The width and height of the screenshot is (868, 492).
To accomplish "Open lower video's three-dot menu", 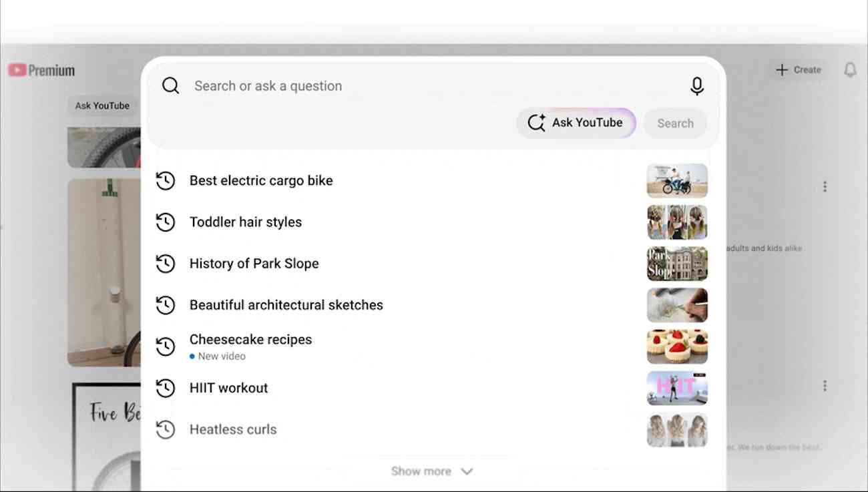I will pos(825,386).
